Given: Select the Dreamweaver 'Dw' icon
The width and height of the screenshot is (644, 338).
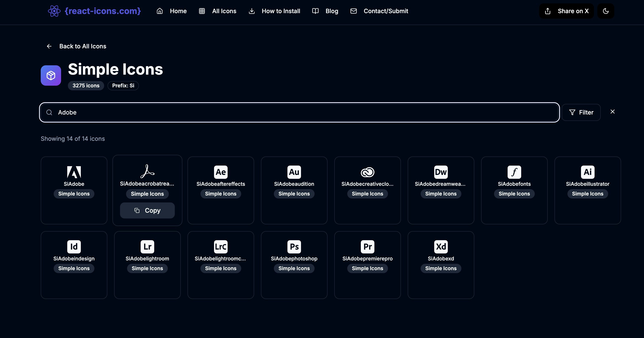Looking at the screenshot, I should (441, 172).
